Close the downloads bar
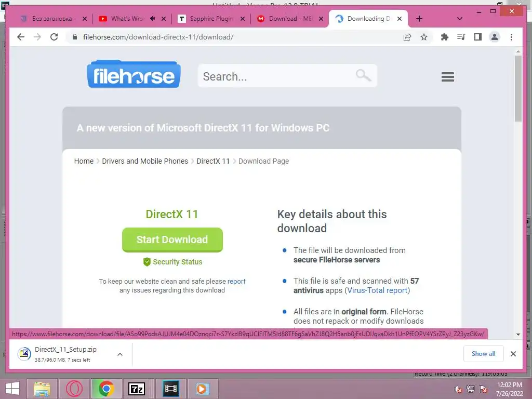 click(x=513, y=354)
